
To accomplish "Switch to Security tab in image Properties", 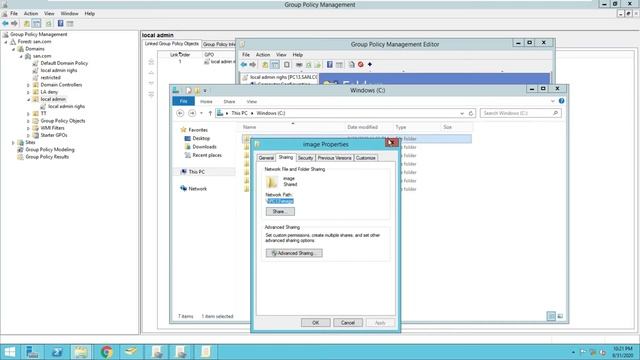I will [305, 158].
